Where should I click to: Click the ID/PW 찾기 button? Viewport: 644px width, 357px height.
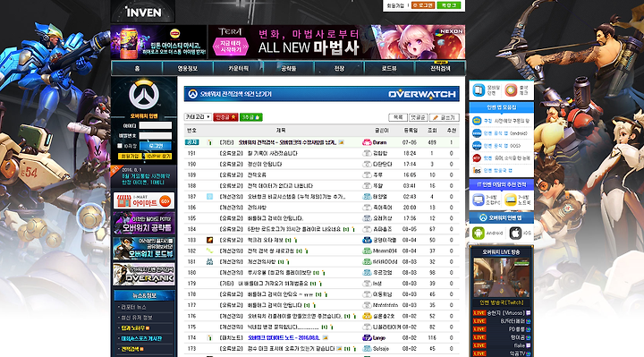[x=158, y=156]
